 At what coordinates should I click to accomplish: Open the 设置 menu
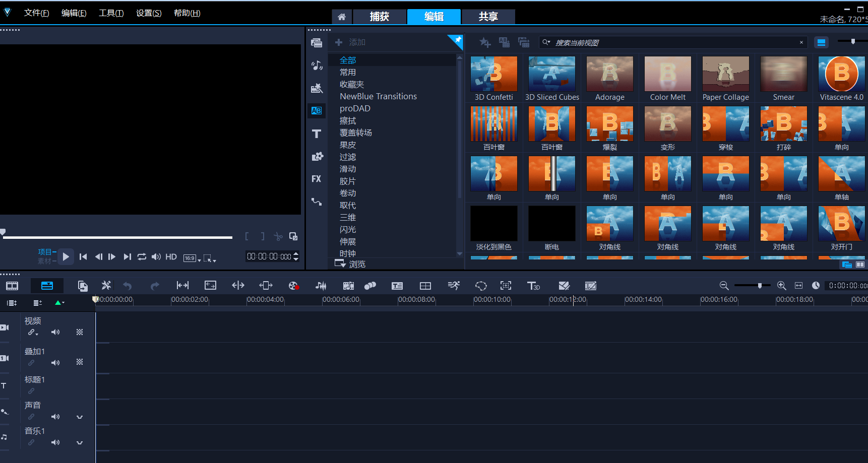tap(149, 13)
